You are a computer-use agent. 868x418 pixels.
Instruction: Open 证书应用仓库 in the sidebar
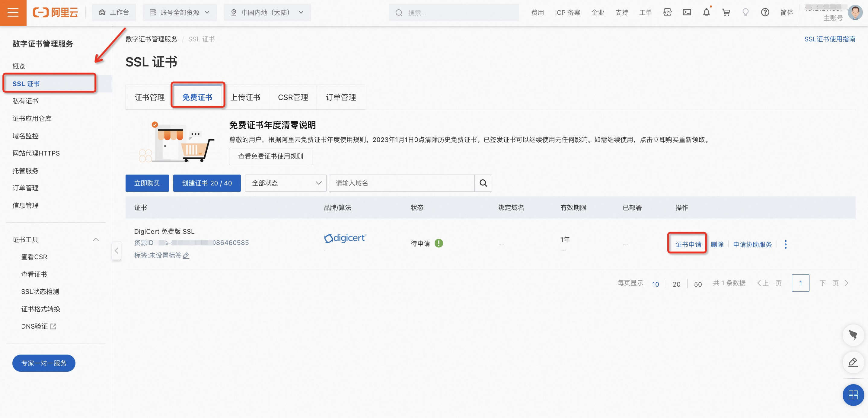[32, 118]
